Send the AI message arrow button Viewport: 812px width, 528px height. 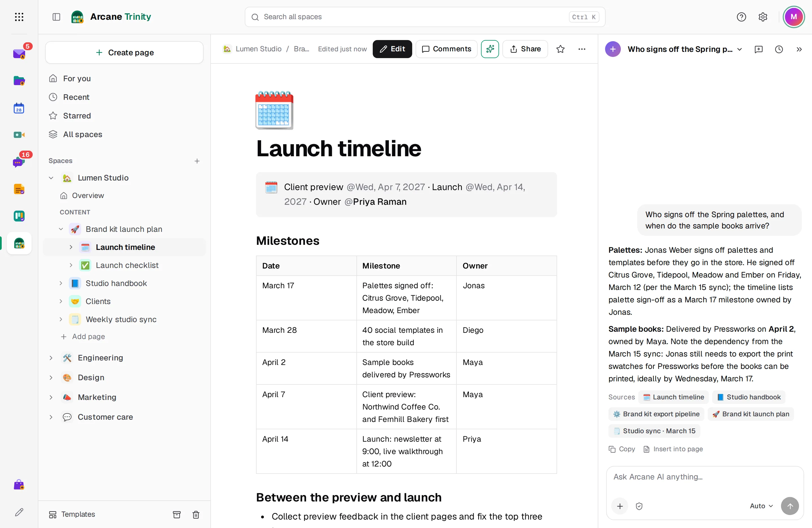[789, 506]
